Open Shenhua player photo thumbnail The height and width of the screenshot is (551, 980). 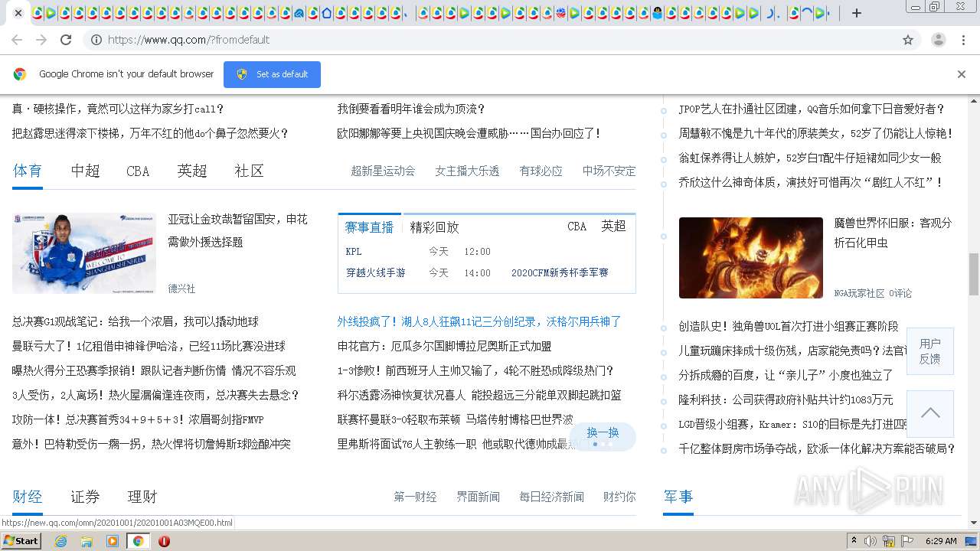pyautogui.click(x=84, y=253)
